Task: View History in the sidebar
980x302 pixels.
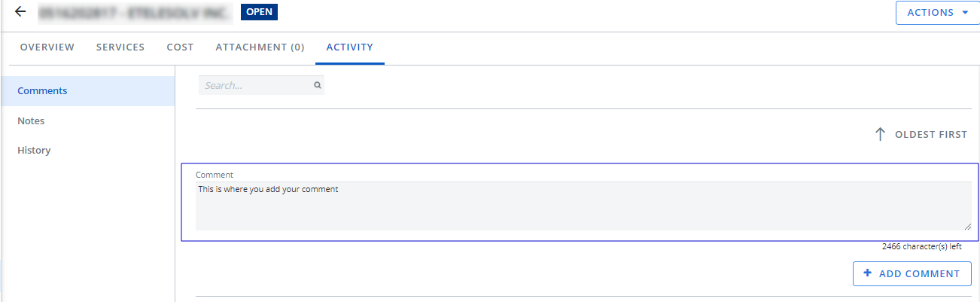Action: pyautogui.click(x=34, y=150)
